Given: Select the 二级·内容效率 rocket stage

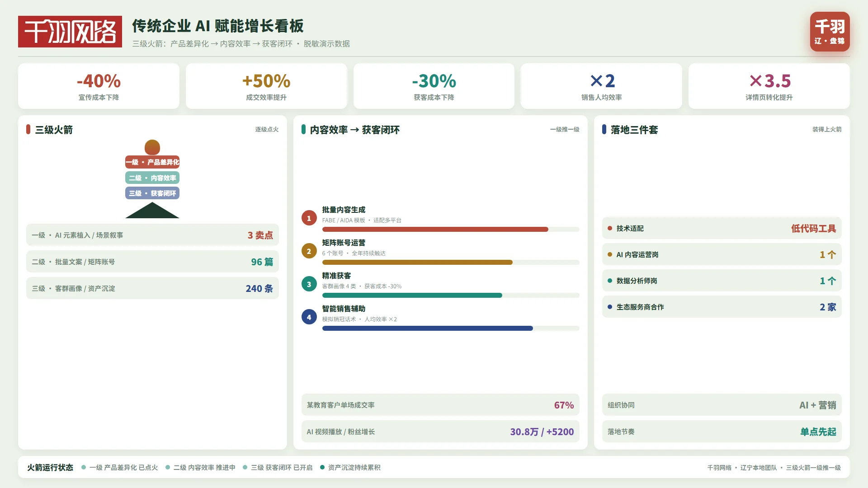Looking at the screenshot, I should pyautogui.click(x=152, y=178).
